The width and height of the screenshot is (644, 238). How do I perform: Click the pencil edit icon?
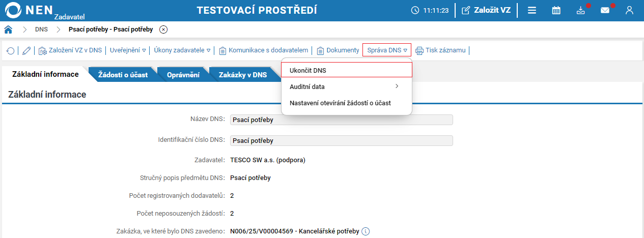(x=26, y=50)
